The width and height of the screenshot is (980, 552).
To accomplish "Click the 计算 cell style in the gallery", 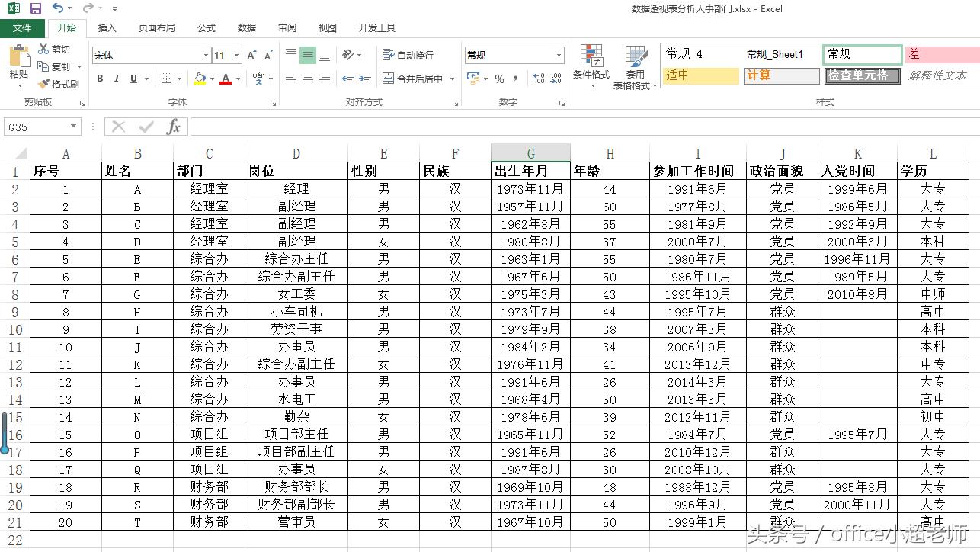I will 781,76.
